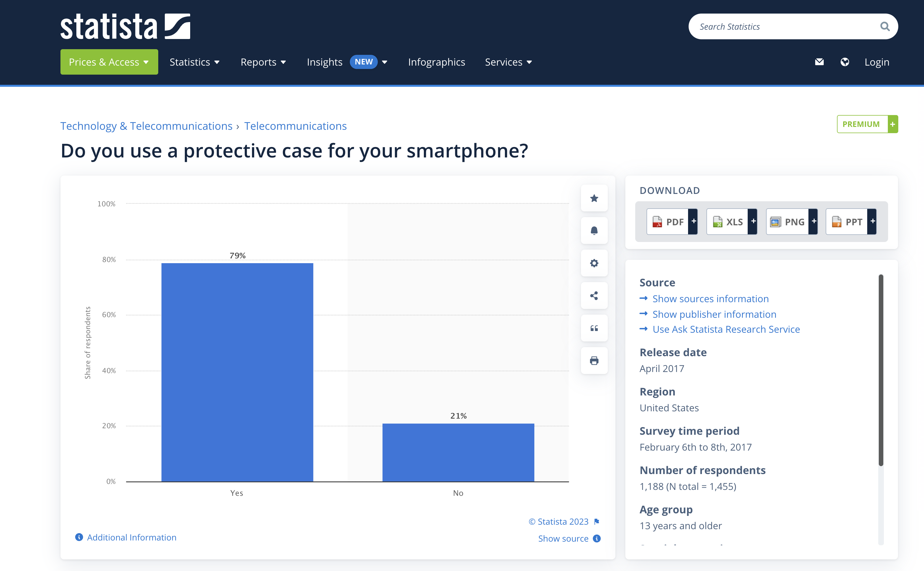Expand the Reports menu dropdown
Image resolution: width=924 pixels, height=571 pixels.
point(263,62)
